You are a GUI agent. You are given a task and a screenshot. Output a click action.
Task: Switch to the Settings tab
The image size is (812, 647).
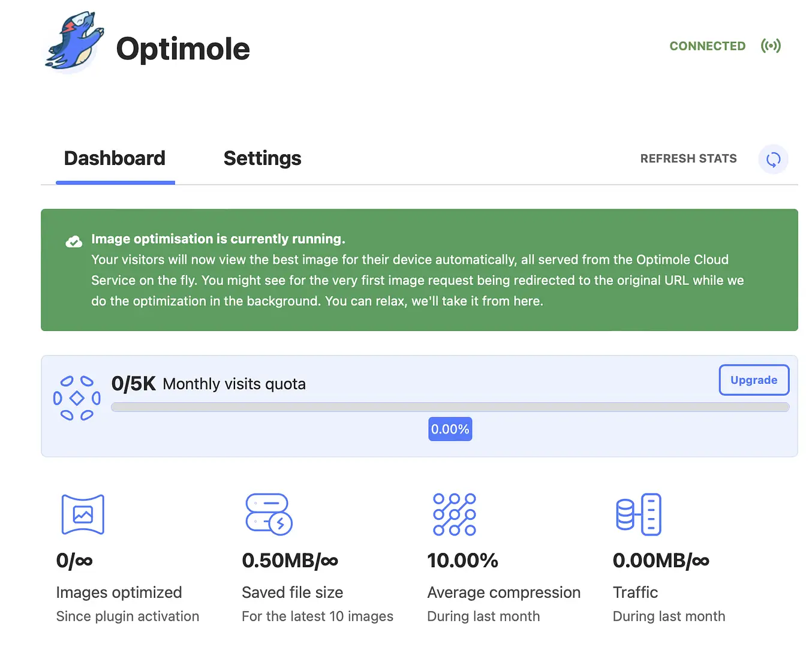262,158
